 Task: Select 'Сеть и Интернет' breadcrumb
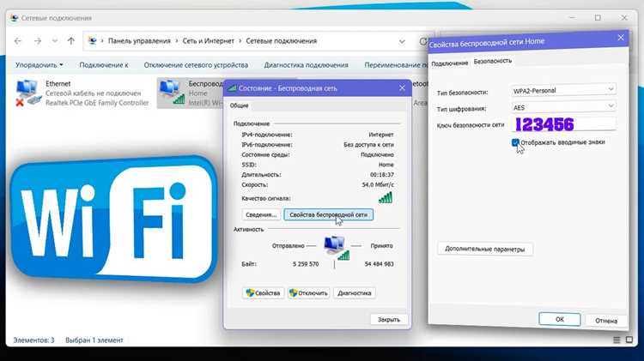209,41
